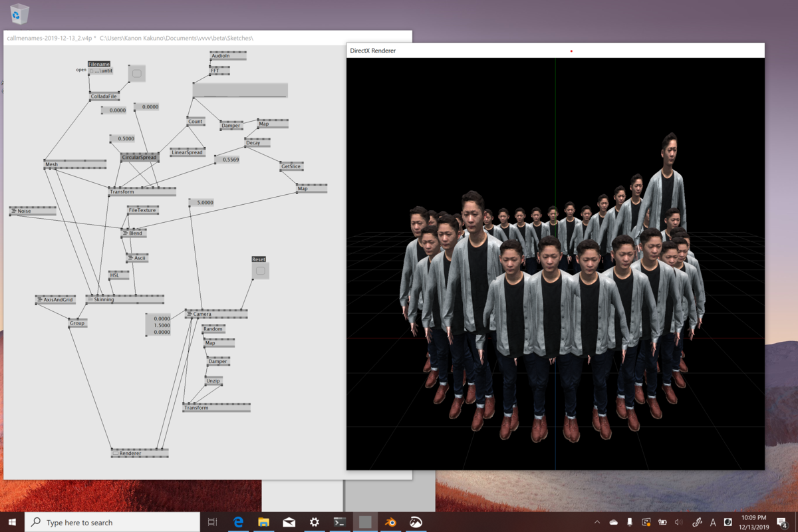Select the Random node
The height and width of the screenshot is (532, 798).
[x=213, y=329]
